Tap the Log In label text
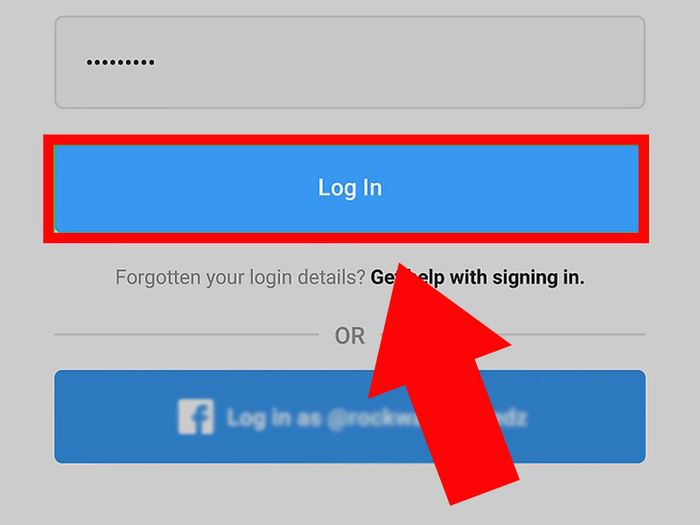Viewport: 700px width, 525px height. 350,188
